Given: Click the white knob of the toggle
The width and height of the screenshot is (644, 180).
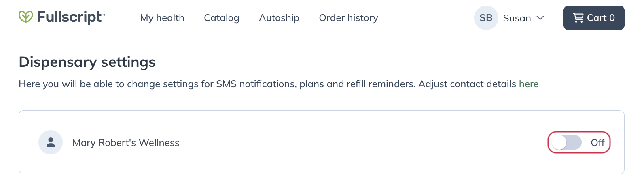Looking at the screenshot, I should [x=559, y=142].
